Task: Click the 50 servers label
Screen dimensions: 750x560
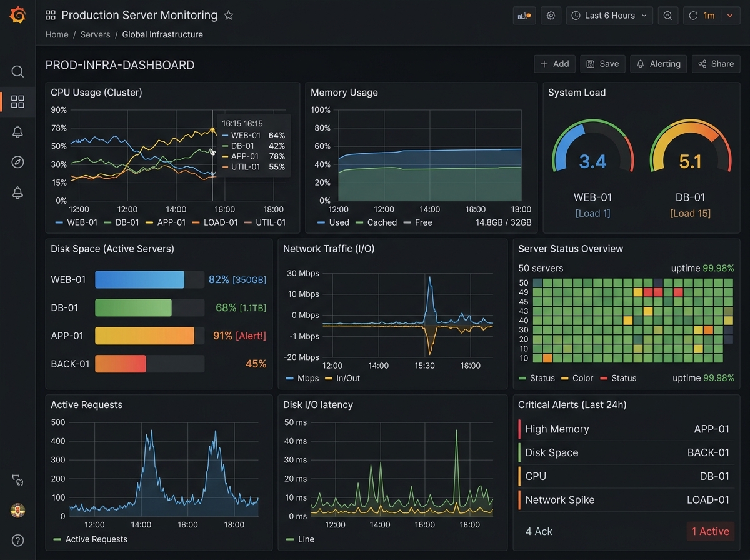Action: click(541, 268)
